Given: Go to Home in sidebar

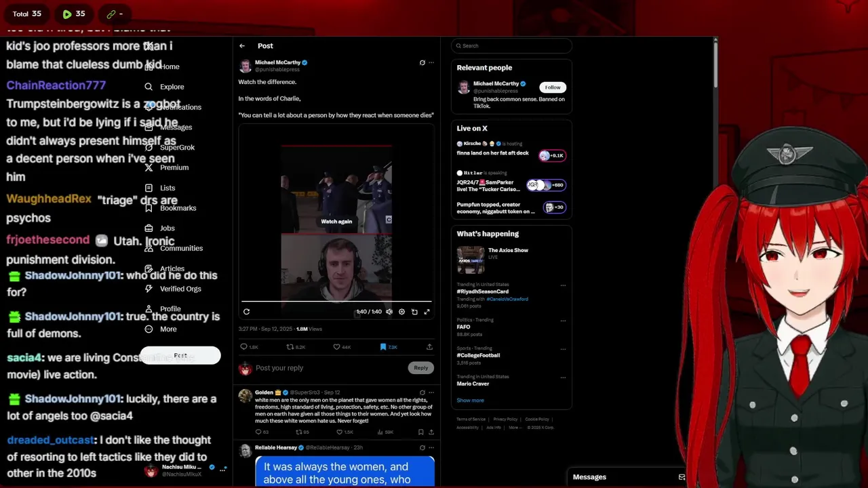Looking at the screenshot, I should pos(162,66).
